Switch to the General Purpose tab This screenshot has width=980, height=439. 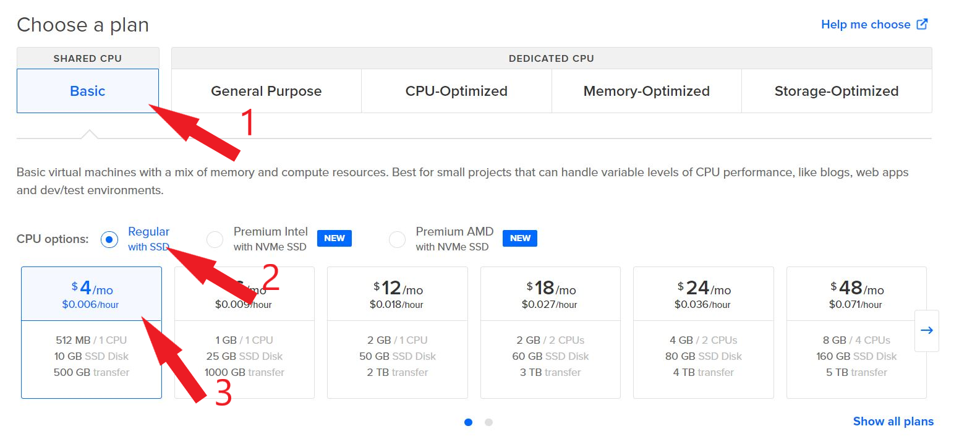coord(266,91)
